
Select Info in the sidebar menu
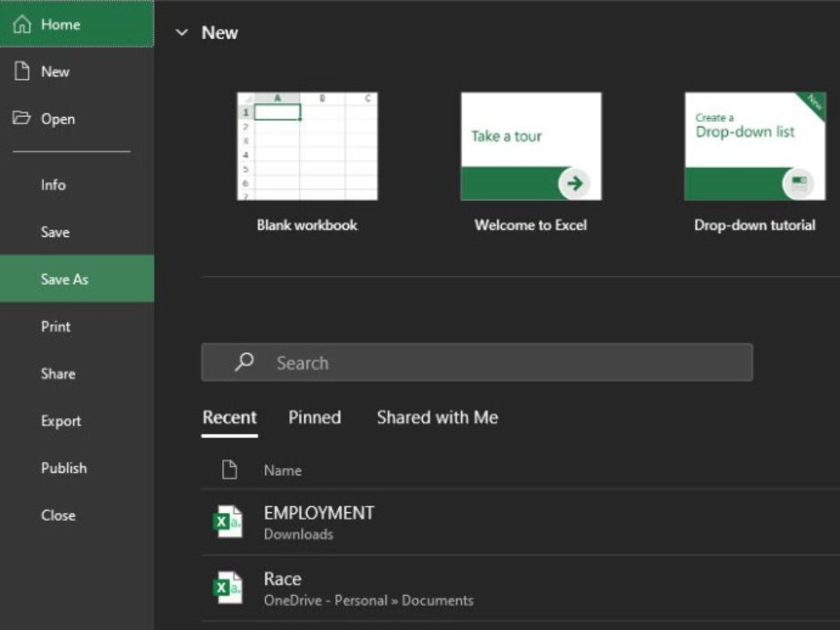click(53, 185)
